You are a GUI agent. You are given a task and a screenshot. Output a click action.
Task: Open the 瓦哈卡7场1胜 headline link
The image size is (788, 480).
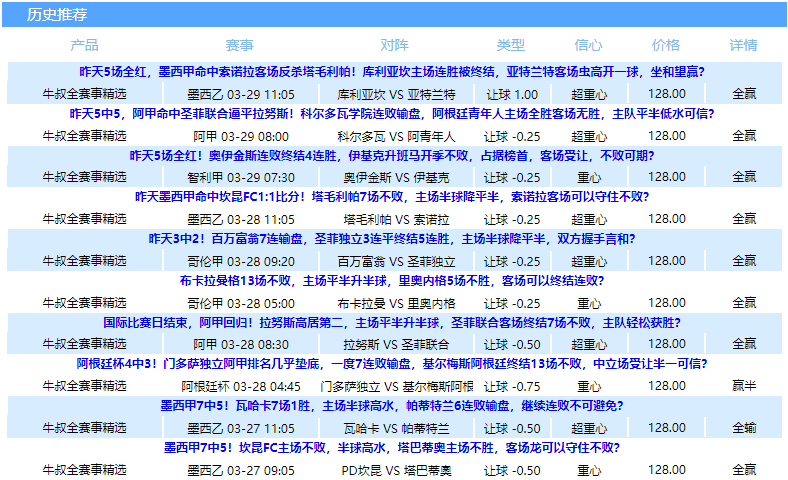click(x=392, y=406)
